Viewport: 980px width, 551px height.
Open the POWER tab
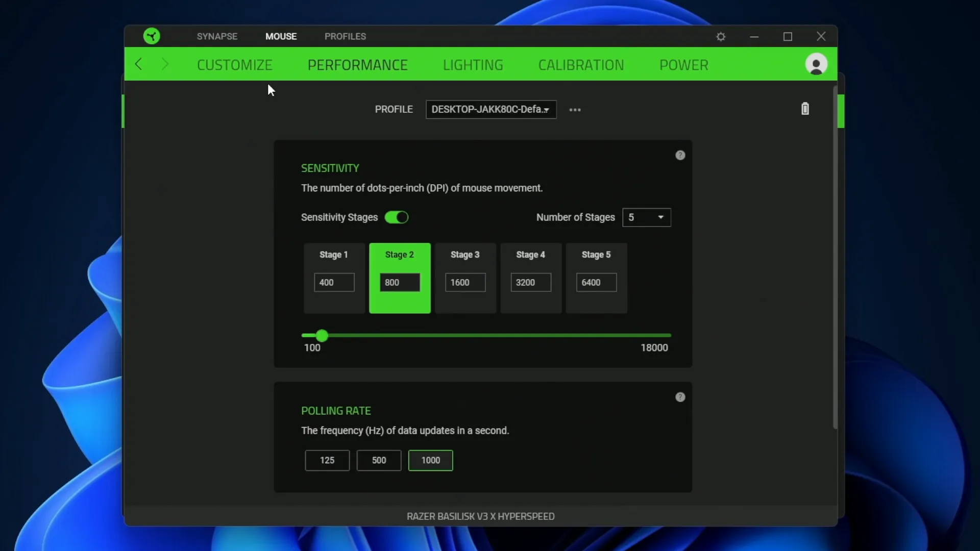pyautogui.click(x=683, y=65)
